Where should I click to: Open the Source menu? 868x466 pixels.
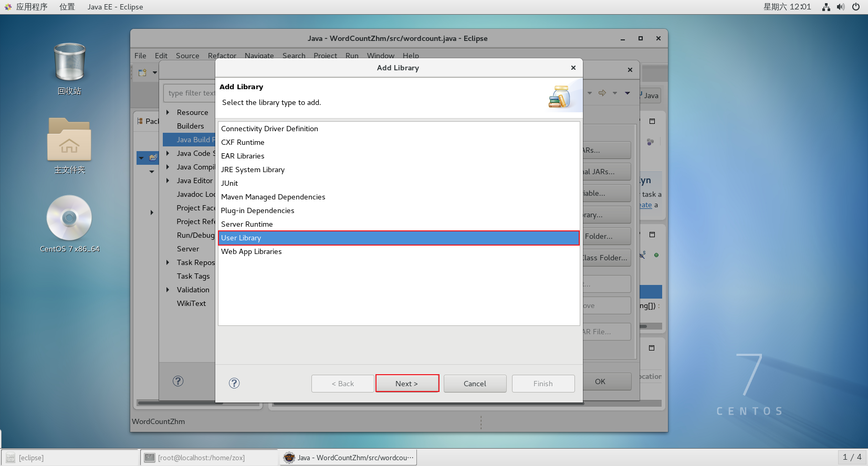click(x=187, y=56)
